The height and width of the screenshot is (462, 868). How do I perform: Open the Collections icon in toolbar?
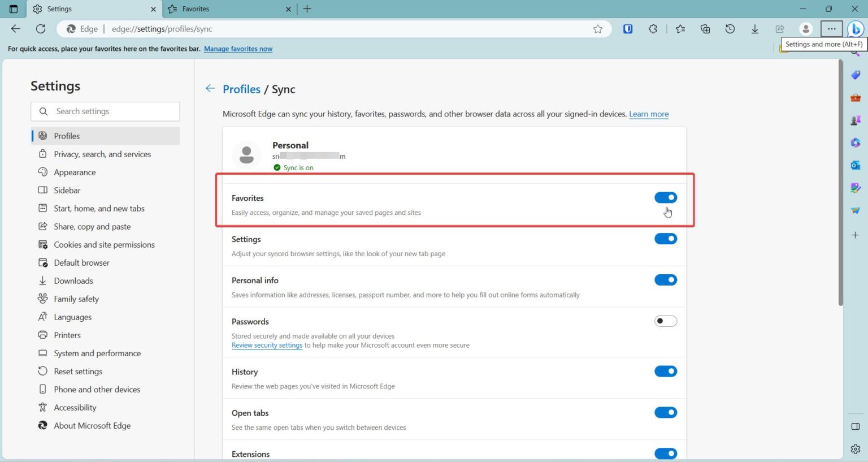705,29
